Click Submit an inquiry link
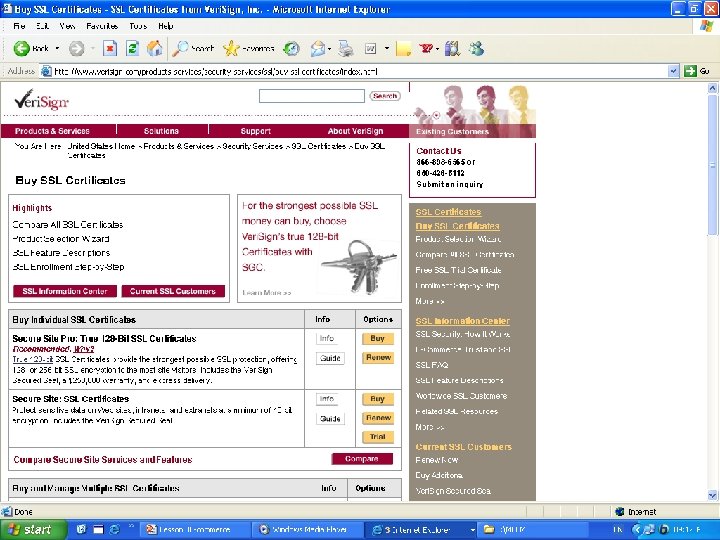 [450, 184]
